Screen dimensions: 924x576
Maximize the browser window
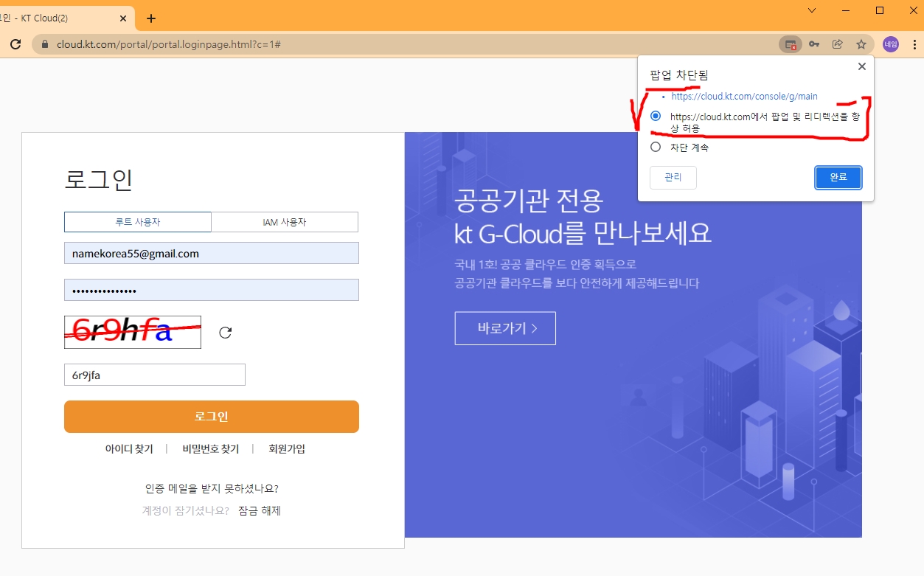click(x=880, y=10)
